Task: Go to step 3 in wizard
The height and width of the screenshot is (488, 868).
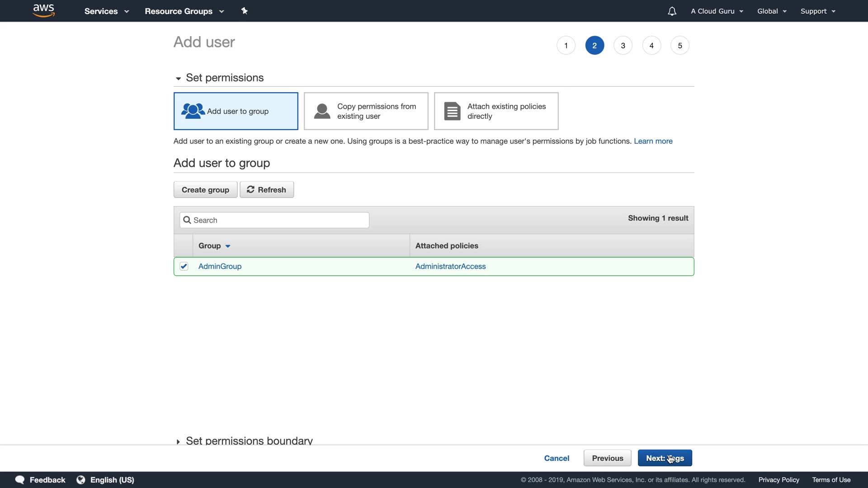Action: click(623, 46)
